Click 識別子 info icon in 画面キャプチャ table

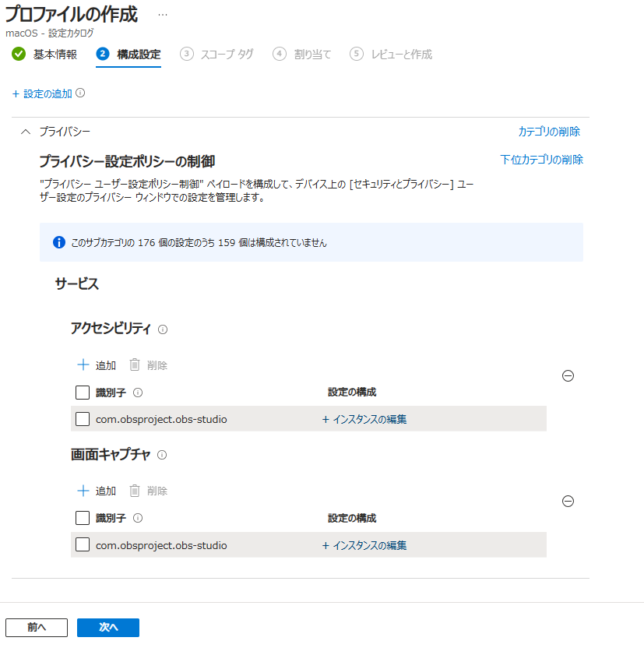click(x=138, y=518)
